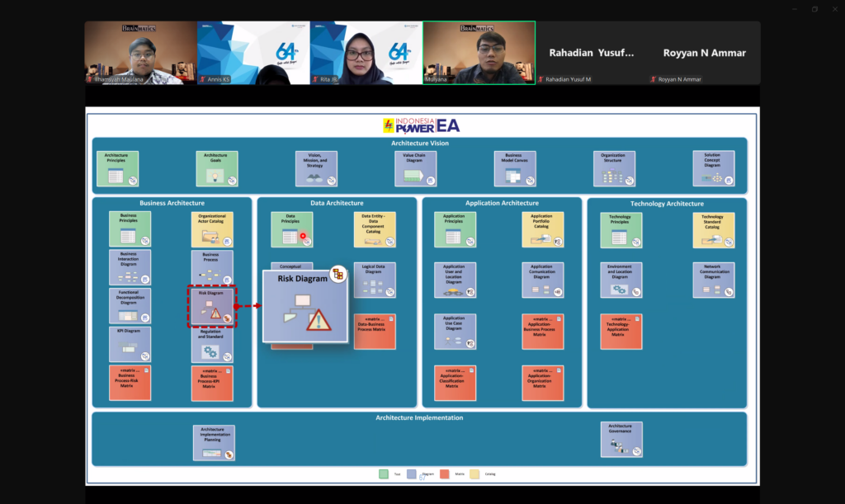Open the Technology-Application Matrix tile
The height and width of the screenshot is (504, 845).
621,332
